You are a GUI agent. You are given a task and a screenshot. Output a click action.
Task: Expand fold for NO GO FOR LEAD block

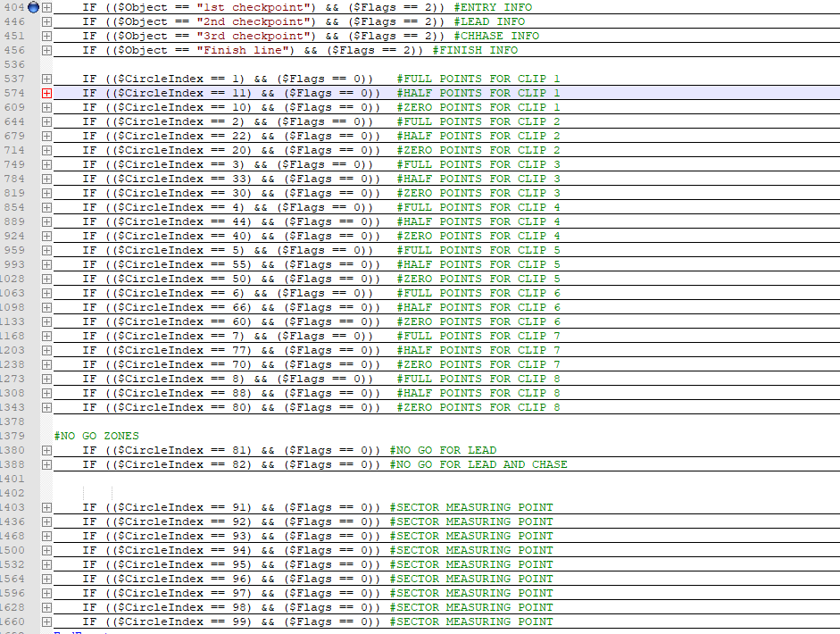pyautogui.click(x=46, y=451)
